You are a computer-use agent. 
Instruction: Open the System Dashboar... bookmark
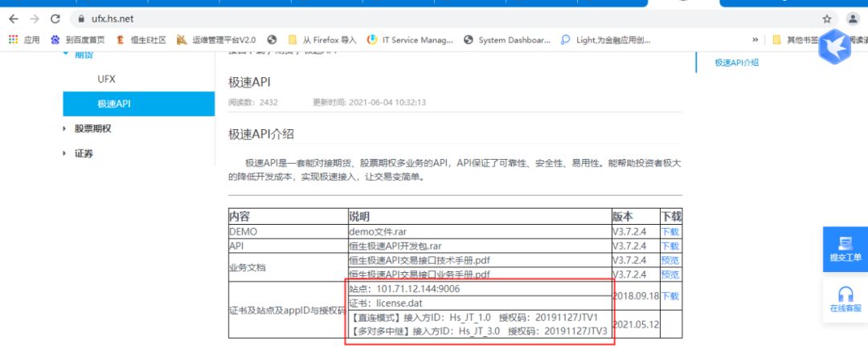[508, 40]
